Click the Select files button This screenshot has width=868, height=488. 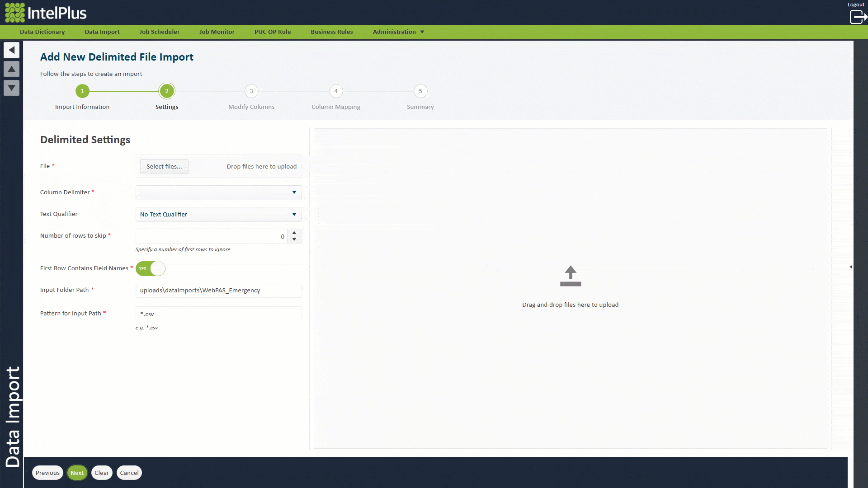coord(164,166)
